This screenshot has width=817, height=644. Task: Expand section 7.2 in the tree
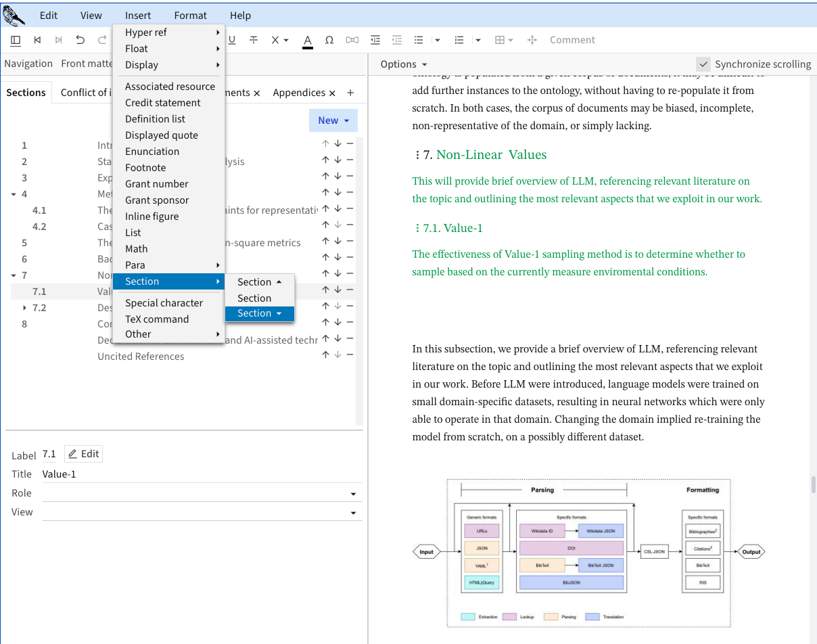25,308
